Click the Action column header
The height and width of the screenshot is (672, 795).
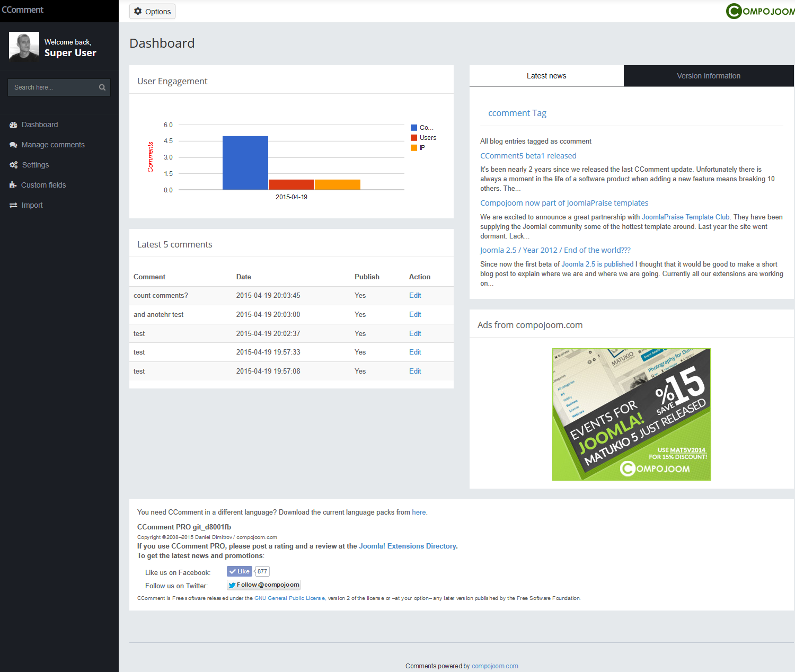[x=420, y=277]
